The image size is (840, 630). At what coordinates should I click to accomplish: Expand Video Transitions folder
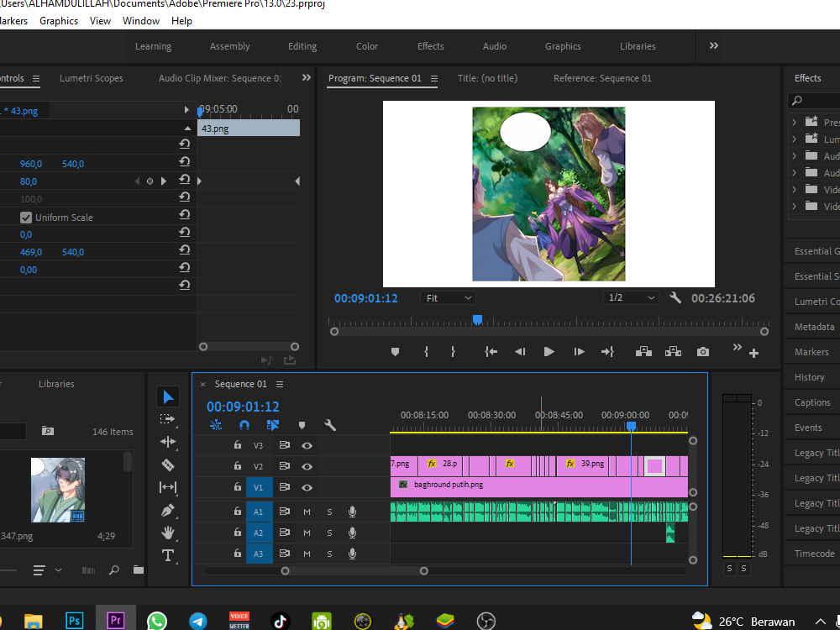[x=795, y=207]
